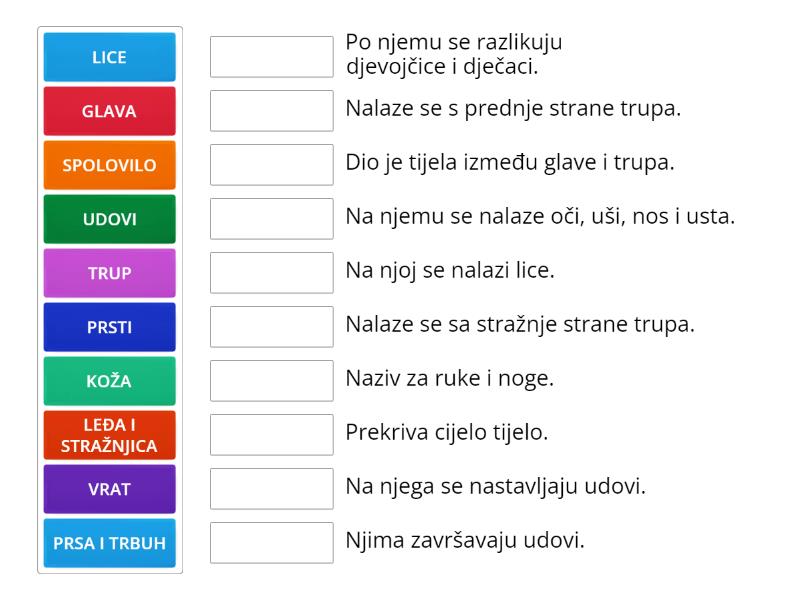Select the box beside 'Na njega se nastavljaju udovi'
Screen dimensions: 800x600
click(x=271, y=489)
